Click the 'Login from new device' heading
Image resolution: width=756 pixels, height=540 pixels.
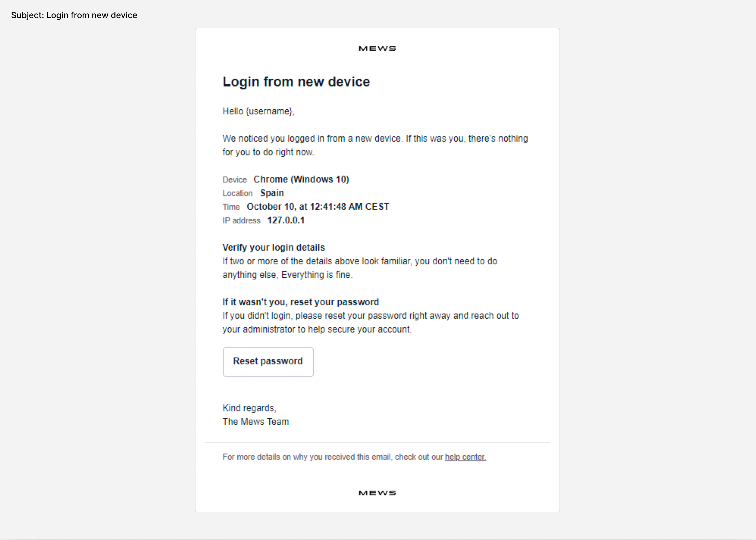[296, 82]
